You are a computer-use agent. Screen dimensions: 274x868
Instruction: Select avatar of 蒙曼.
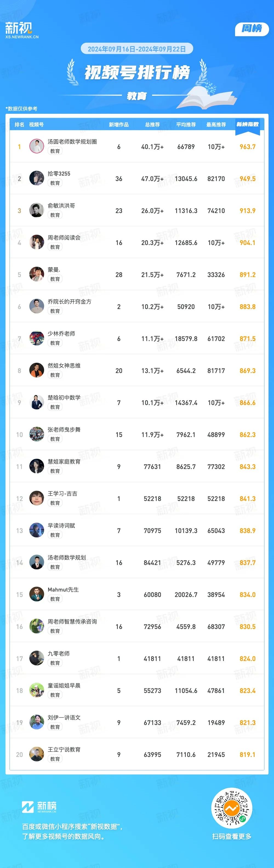click(x=36, y=274)
